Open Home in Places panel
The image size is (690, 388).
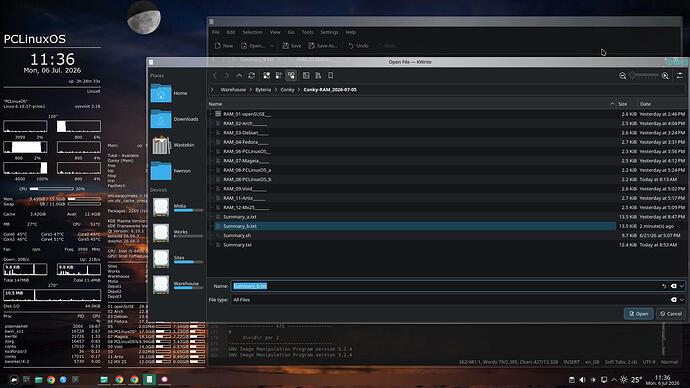click(176, 93)
